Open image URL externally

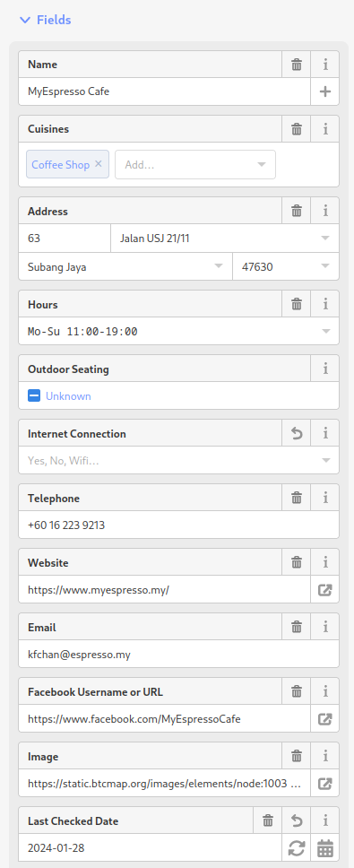coord(325,784)
